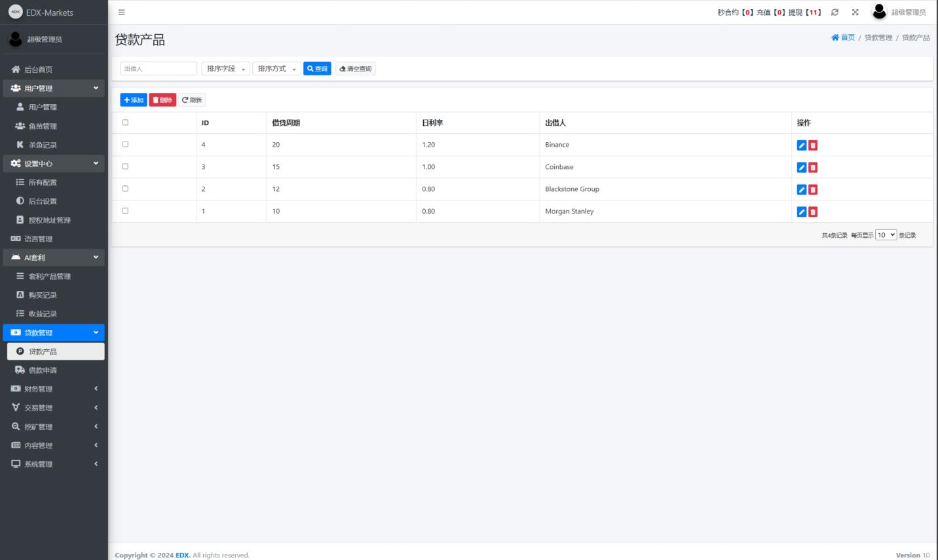
Task: Toggle sidebar with hamburger menu icon
Action: 121,12
